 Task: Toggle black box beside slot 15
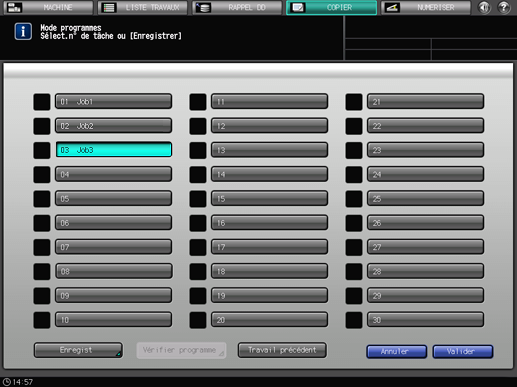click(x=198, y=199)
